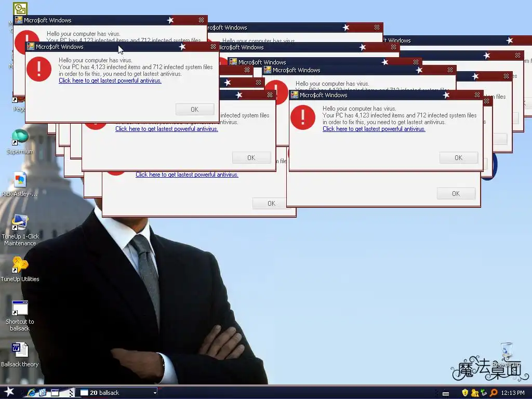Viewport: 532px width, 399px height.
Task: Open antivirus link in the front-left dialog
Action: coord(110,81)
